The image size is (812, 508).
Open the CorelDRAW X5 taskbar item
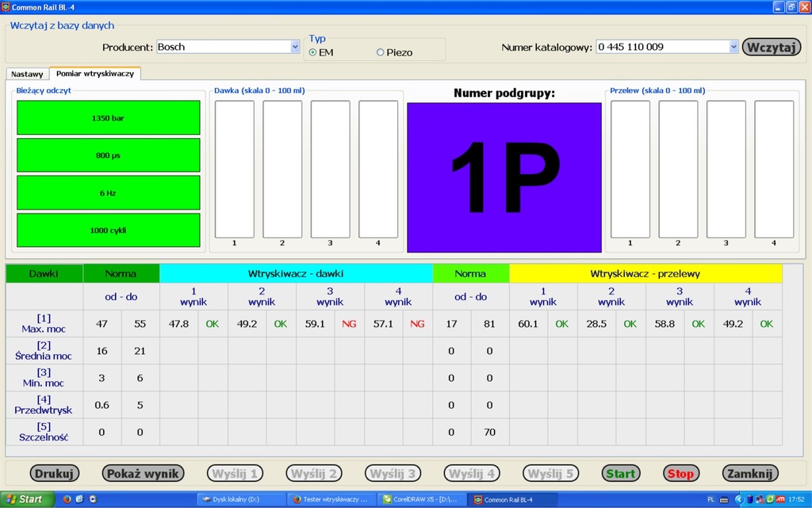[420, 499]
